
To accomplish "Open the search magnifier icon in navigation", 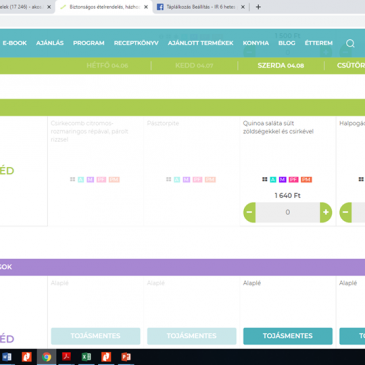I will [350, 43].
